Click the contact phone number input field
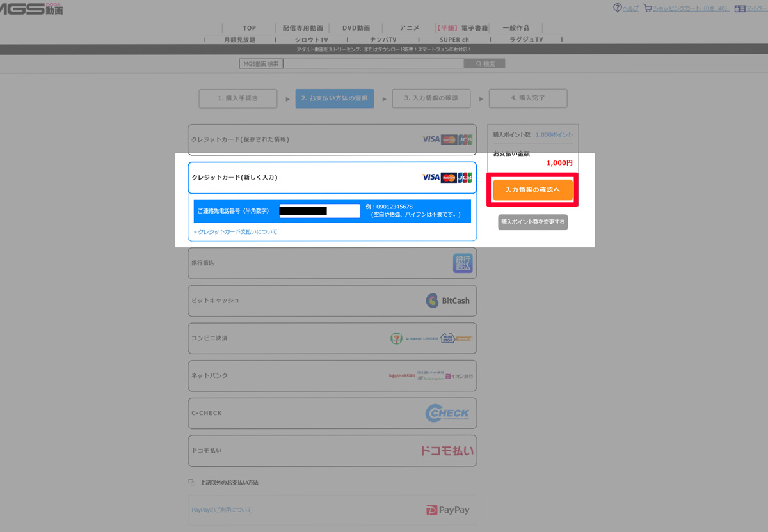This screenshot has width=768, height=532. coord(320,210)
